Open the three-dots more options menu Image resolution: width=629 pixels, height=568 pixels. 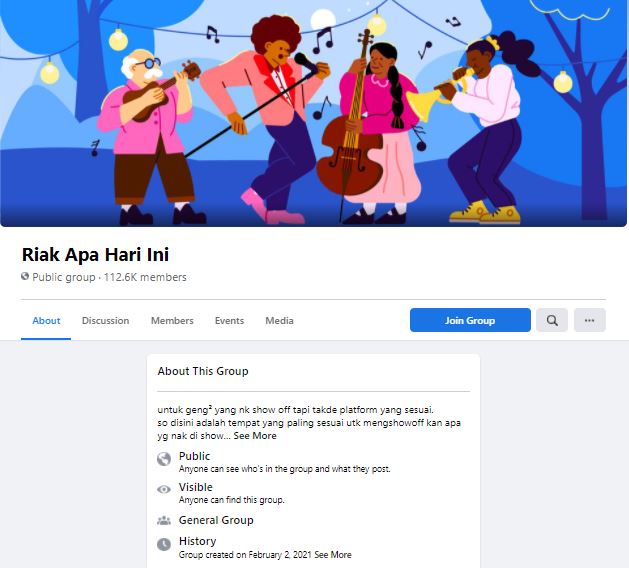click(589, 320)
